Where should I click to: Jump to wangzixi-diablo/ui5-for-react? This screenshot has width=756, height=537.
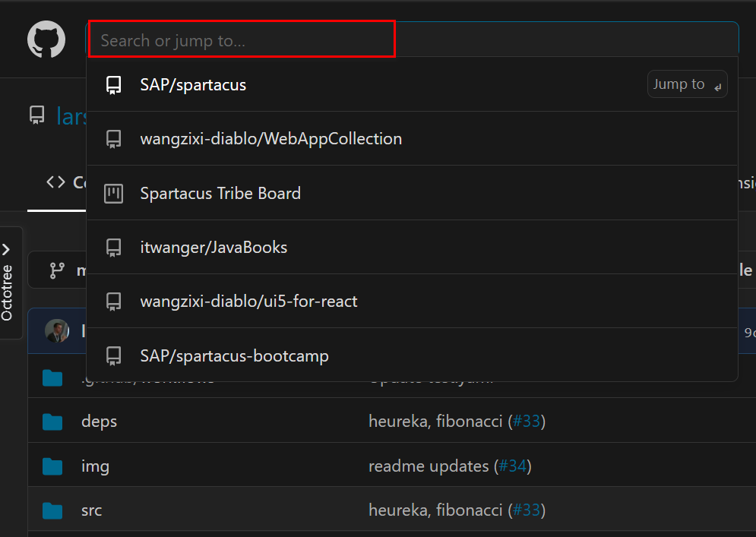coord(413,302)
